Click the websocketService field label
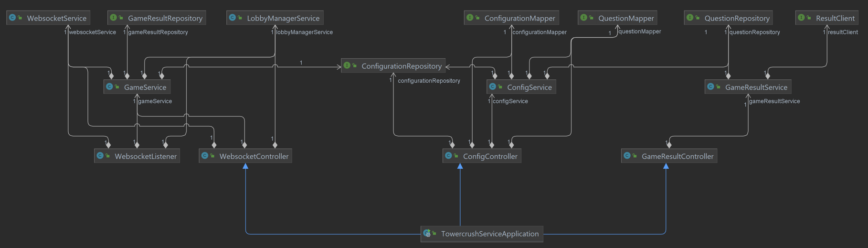Screen dimensions: 868x248 93,32
